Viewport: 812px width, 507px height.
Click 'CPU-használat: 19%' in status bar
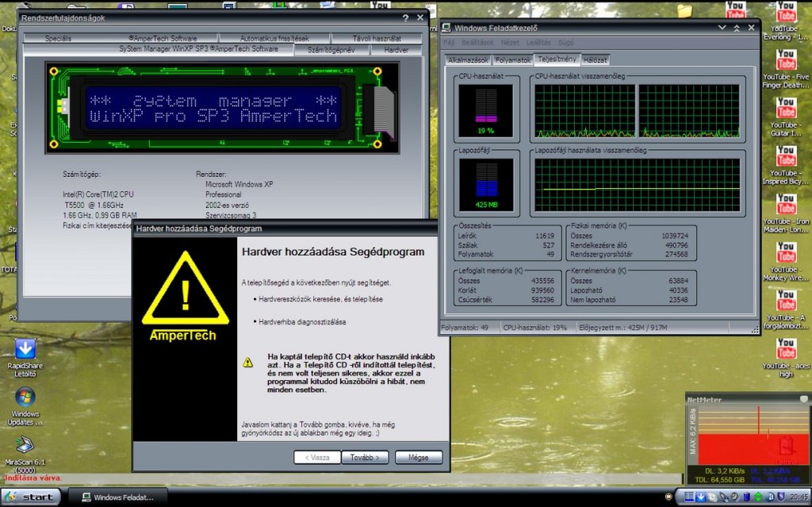point(535,328)
